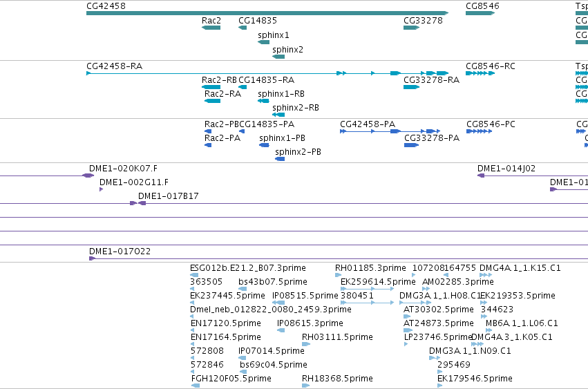The image size is (588, 389).
Task: Click the Dmel_neb_012822_0080_2459.3prime label
Action: 271,310
